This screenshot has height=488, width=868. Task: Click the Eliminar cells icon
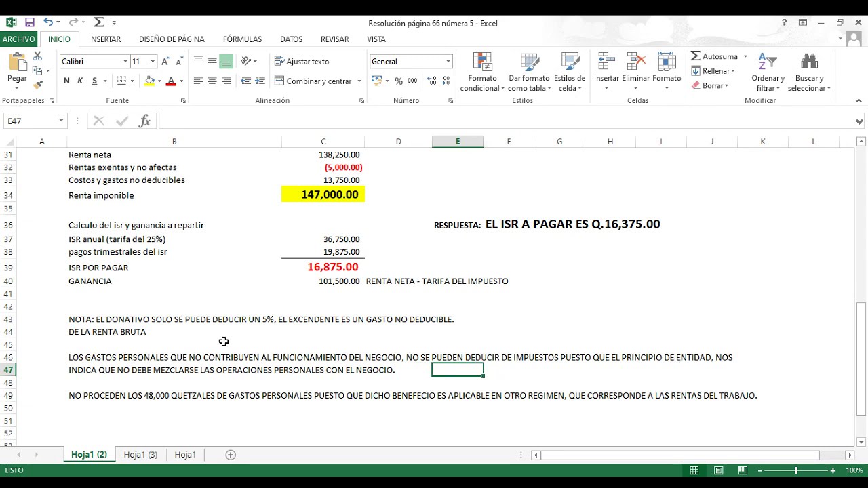pyautogui.click(x=636, y=62)
